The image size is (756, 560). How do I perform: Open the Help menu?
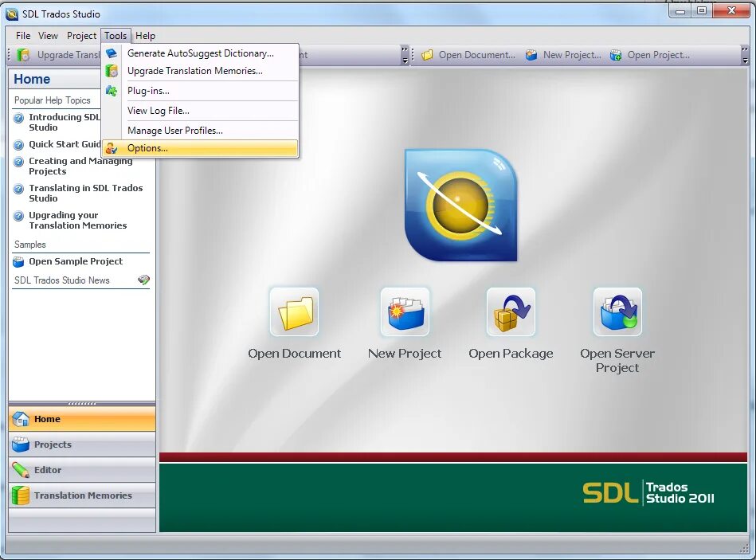click(x=145, y=36)
